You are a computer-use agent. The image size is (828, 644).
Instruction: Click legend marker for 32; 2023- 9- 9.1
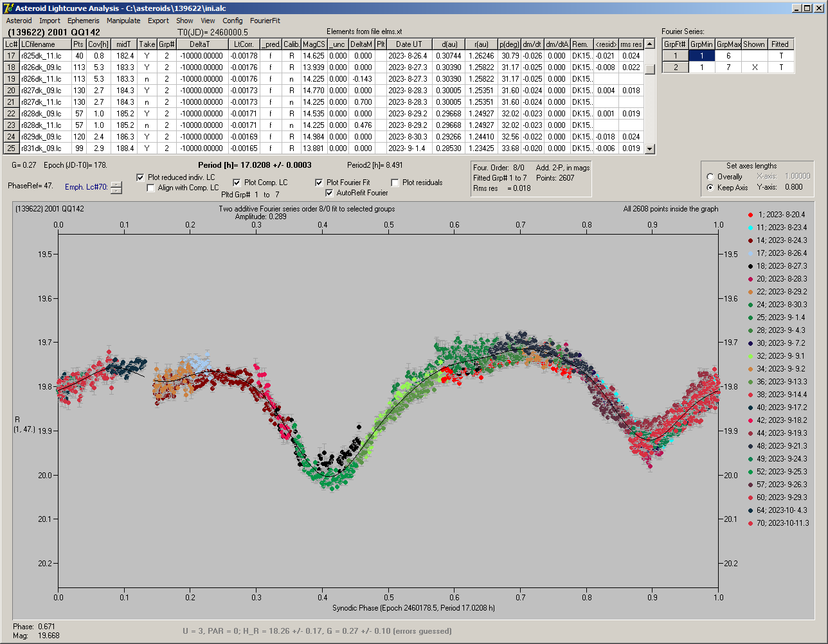750,356
